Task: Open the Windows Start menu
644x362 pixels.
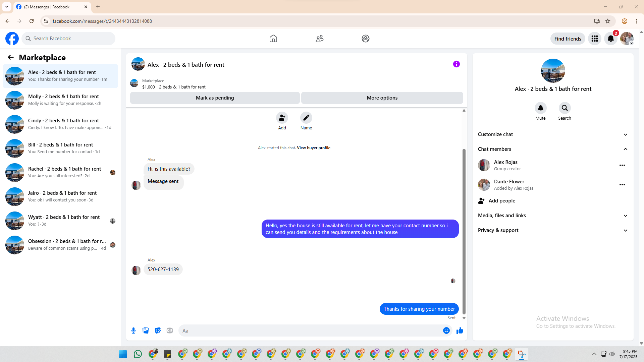Action: tap(123, 354)
